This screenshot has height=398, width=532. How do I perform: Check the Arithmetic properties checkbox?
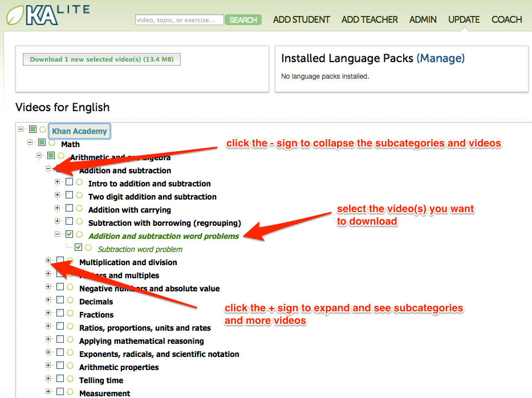coord(60,365)
